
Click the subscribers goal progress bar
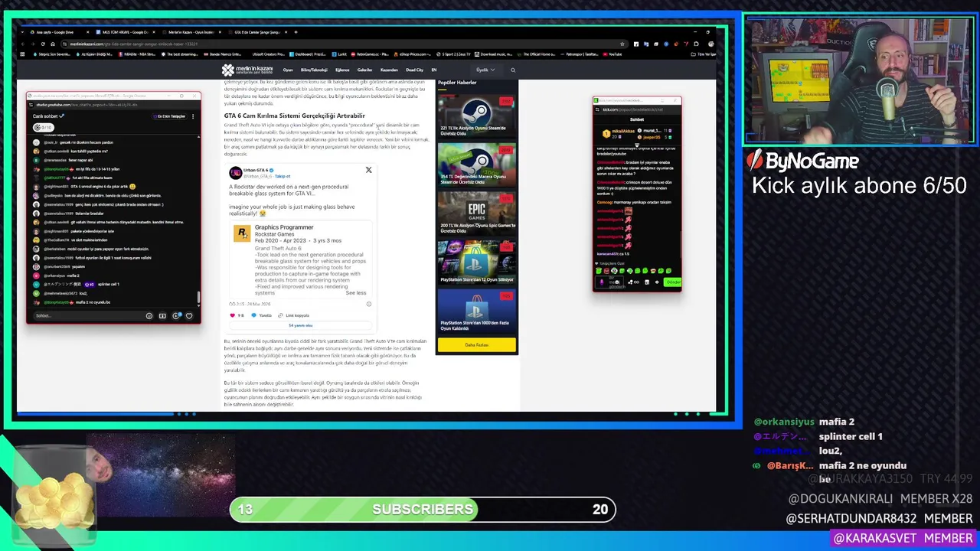coord(423,509)
